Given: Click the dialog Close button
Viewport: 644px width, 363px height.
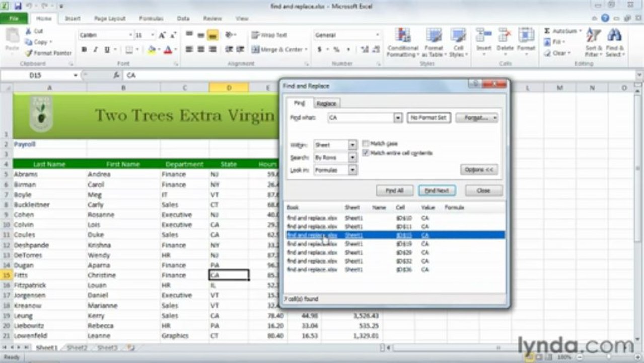Looking at the screenshot, I should click(x=483, y=190).
